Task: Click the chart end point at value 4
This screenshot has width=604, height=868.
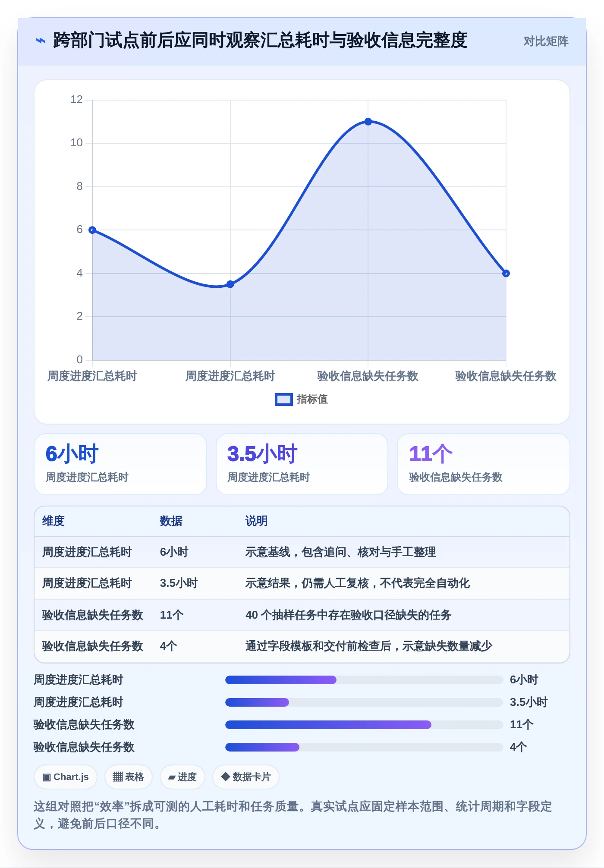Action: point(506,274)
